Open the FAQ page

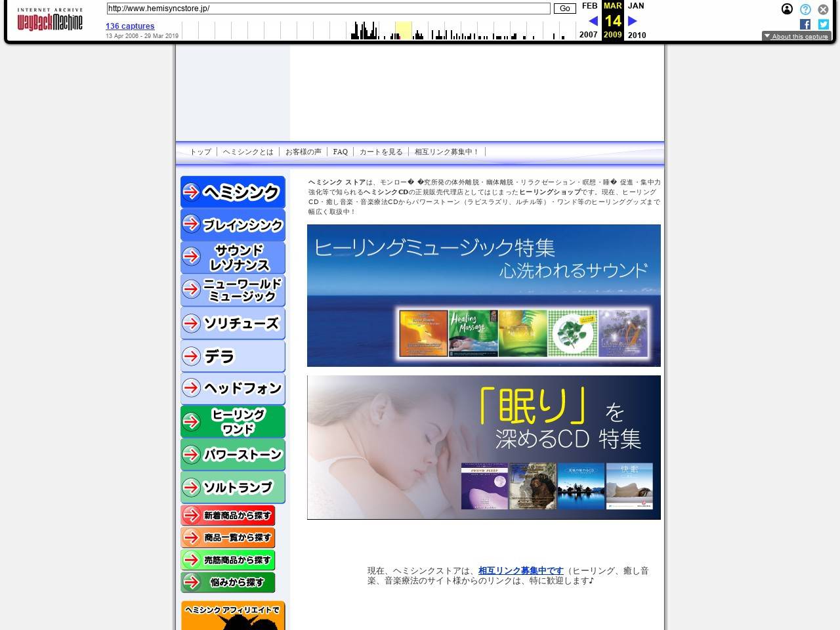click(x=340, y=152)
